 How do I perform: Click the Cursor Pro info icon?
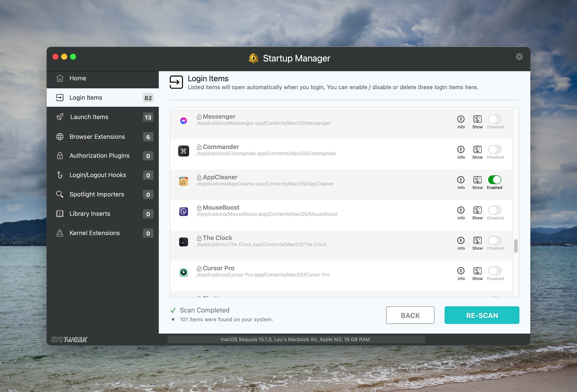click(461, 271)
